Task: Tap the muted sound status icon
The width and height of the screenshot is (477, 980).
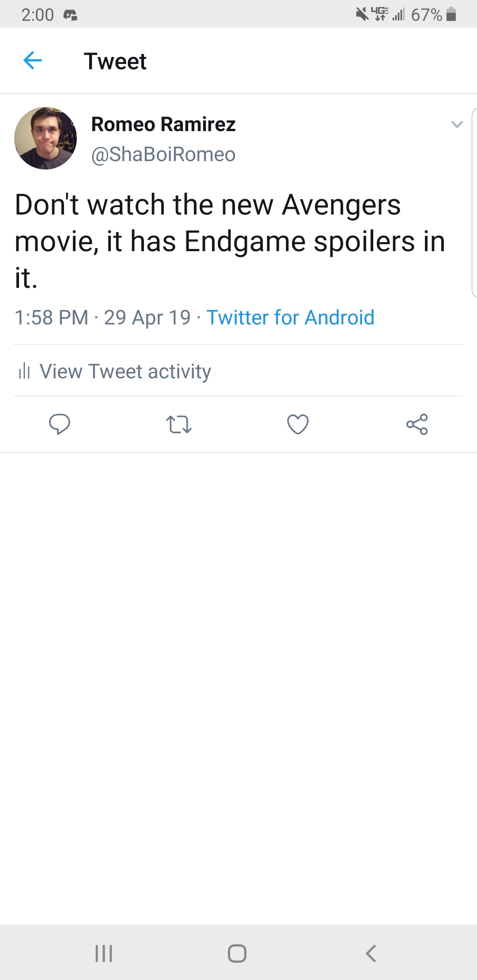Action: (362, 15)
